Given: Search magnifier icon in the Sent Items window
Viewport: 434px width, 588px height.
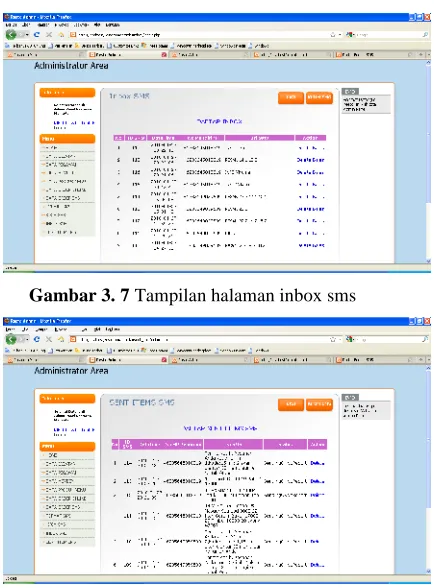Looking at the screenshot, I should pos(425,339).
